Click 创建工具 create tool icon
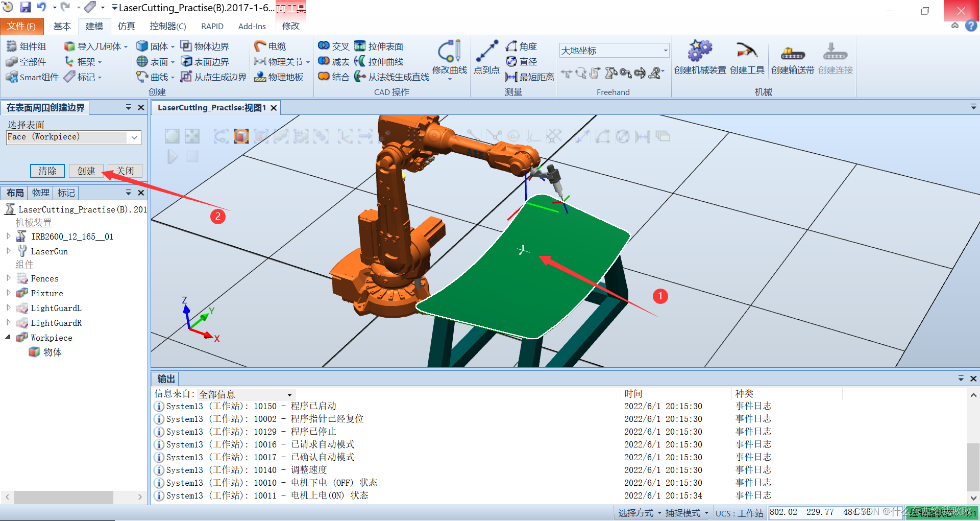This screenshot has height=521, width=980. 747,51
